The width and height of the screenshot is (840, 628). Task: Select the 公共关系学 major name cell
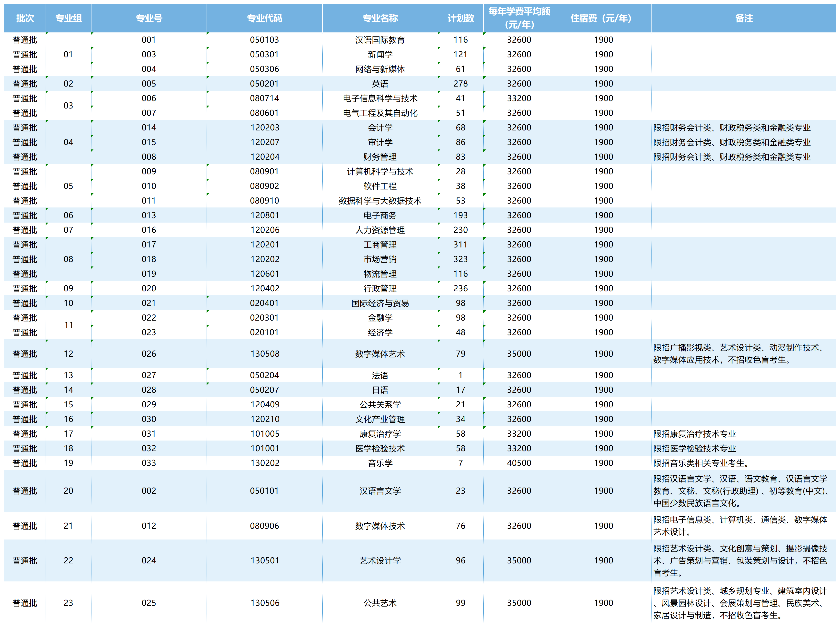pyautogui.click(x=380, y=404)
